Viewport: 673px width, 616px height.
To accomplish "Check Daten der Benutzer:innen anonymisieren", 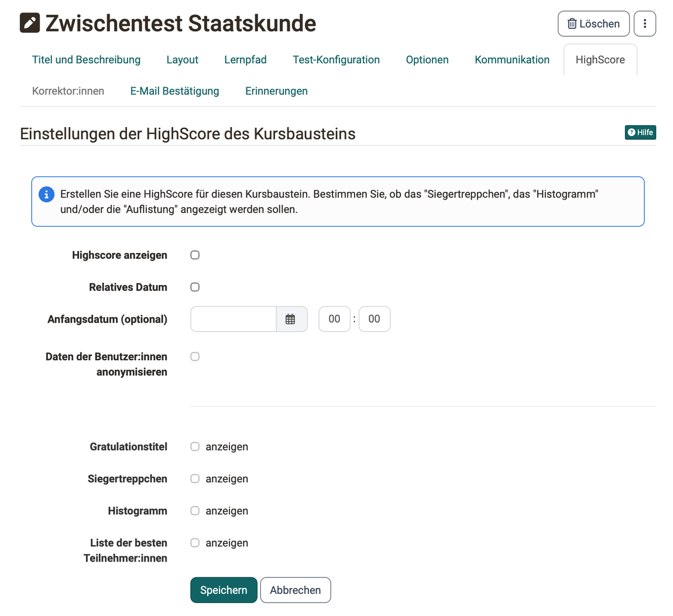I will pos(195,357).
